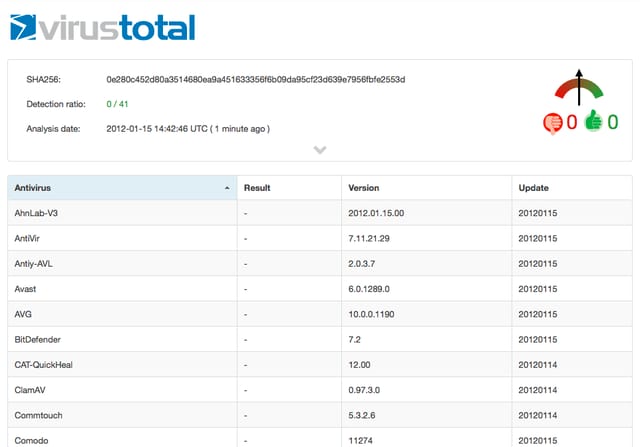This screenshot has width=640, height=447.
Task: Sort table by the Antivirus column header
Action: pos(122,188)
